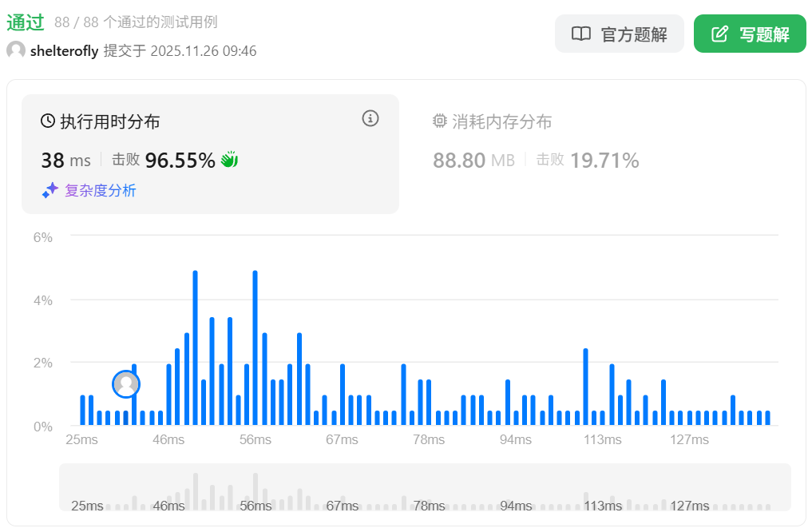
Task: Open the shelterofly username link
Action: point(64,51)
